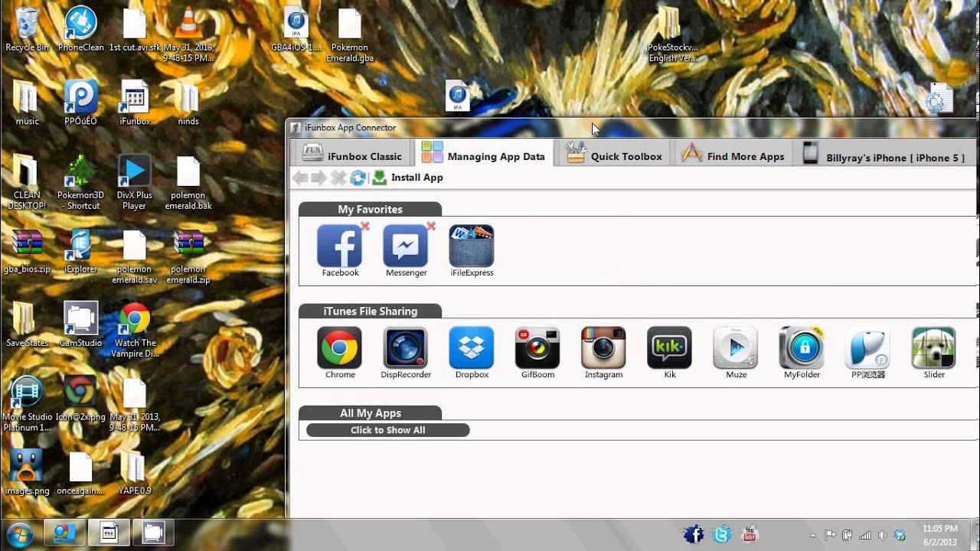Open the Quick Toolbox tab
This screenshot has height=551, width=980.
(x=614, y=155)
